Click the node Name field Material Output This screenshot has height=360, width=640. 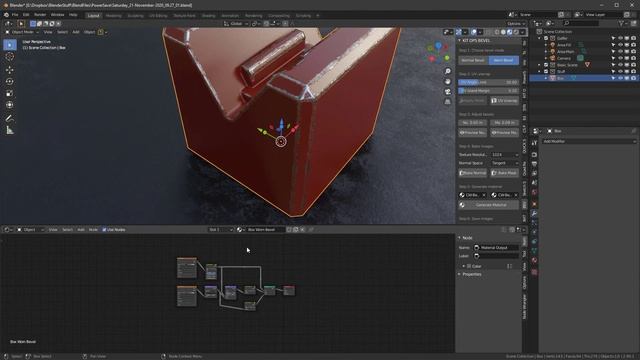(x=496, y=248)
